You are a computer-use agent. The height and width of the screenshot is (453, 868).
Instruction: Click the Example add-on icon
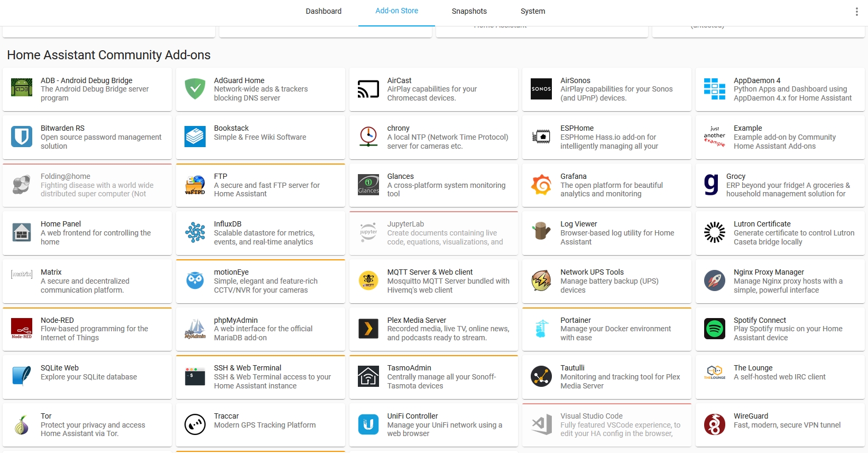[715, 137]
